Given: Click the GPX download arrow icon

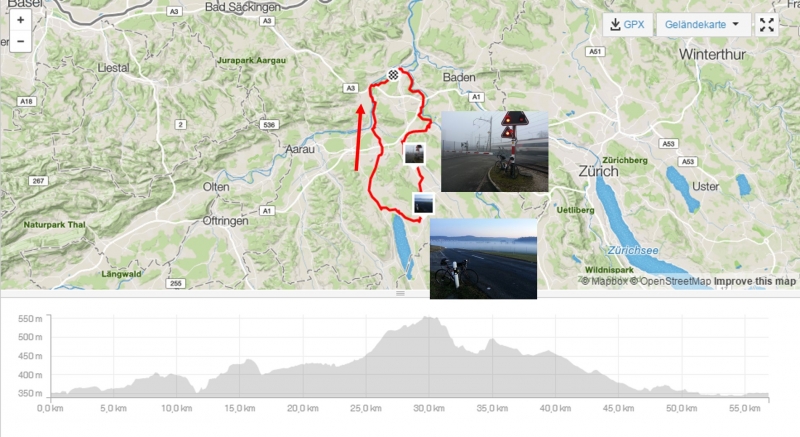Looking at the screenshot, I should click(x=615, y=24).
